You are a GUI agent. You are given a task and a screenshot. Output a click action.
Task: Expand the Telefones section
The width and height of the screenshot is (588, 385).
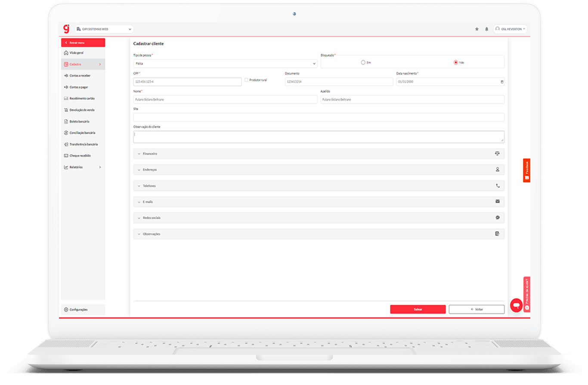coord(319,186)
